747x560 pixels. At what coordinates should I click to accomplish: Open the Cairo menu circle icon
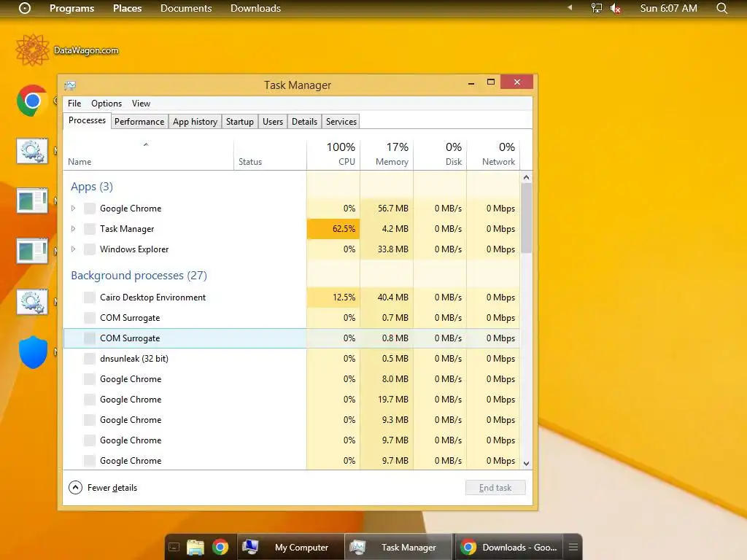[x=25, y=8]
